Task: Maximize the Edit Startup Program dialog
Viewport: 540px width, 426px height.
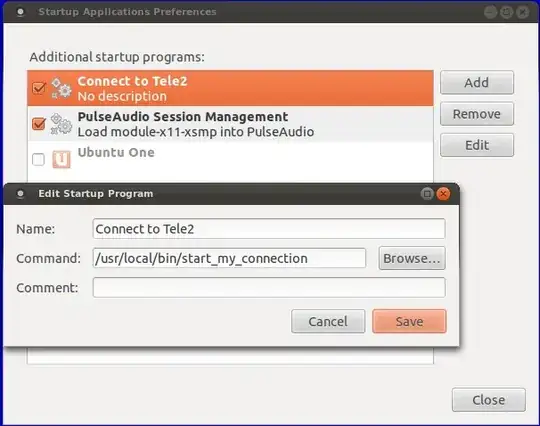Action: (x=427, y=194)
